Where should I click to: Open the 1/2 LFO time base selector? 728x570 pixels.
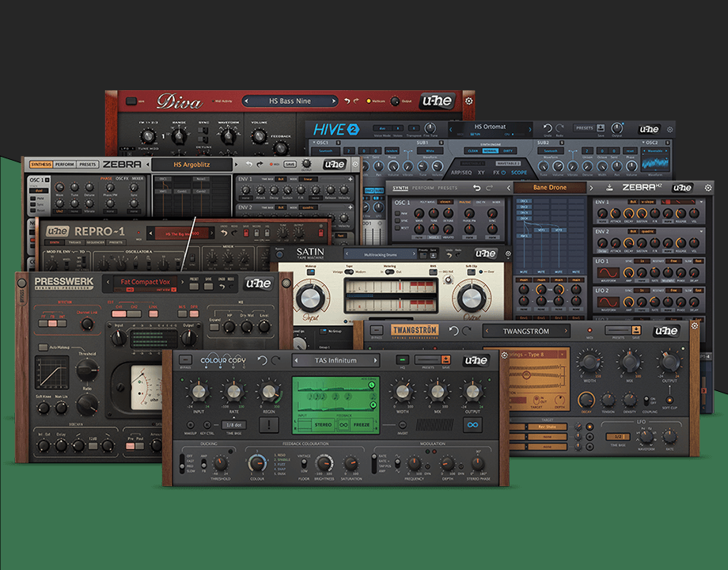click(x=618, y=437)
